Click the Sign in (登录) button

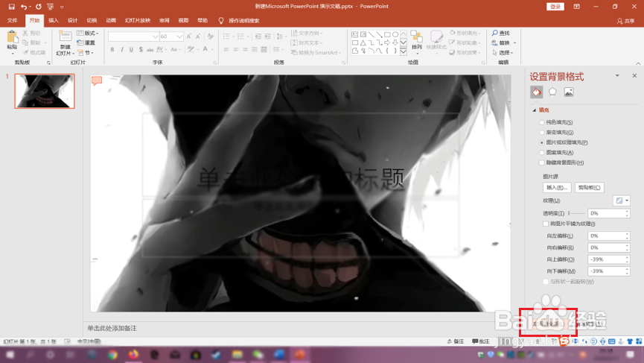click(x=555, y=7)
